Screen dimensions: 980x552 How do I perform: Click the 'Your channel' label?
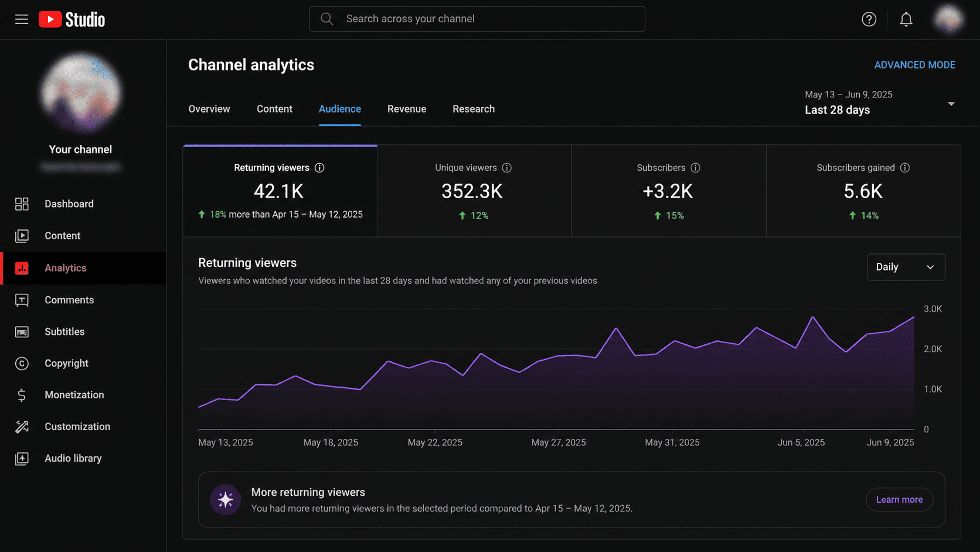click(80, 150)
